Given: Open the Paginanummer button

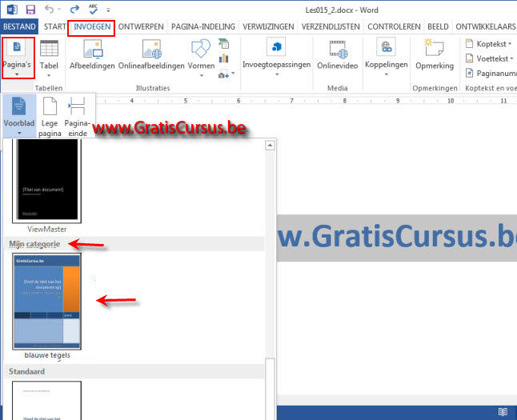Looking at the screenshot, I should click(x=491, y=73).
